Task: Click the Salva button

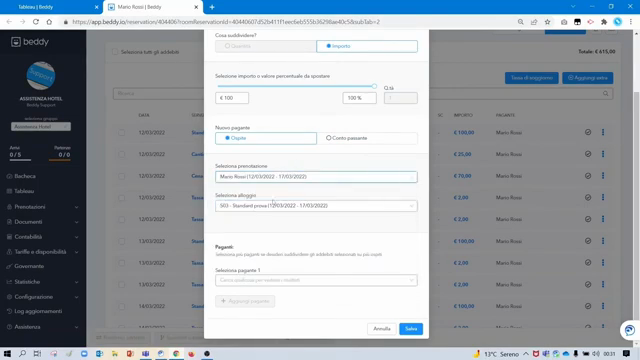Action: click(x=411, y=329)
